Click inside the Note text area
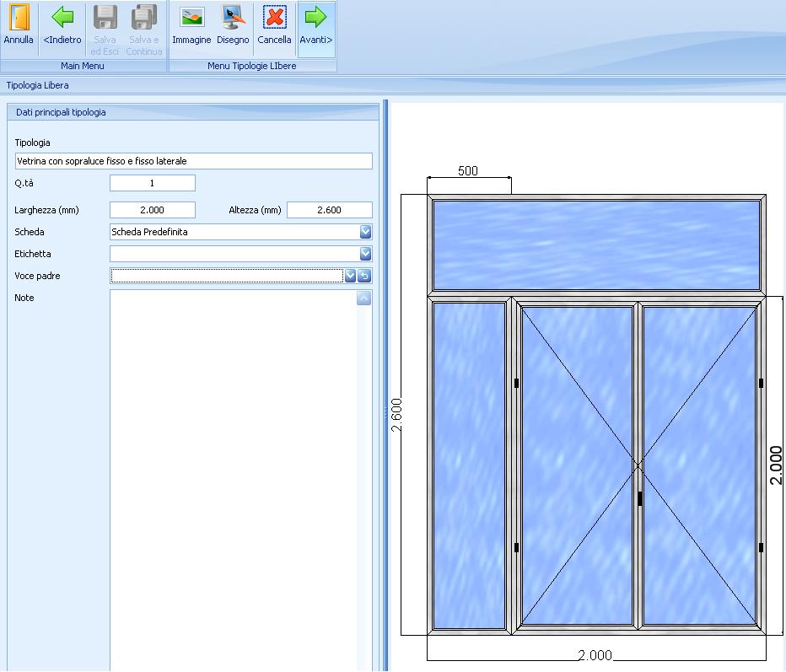The height and width of the screenshot is (672, 786). (x=233, y=480)
